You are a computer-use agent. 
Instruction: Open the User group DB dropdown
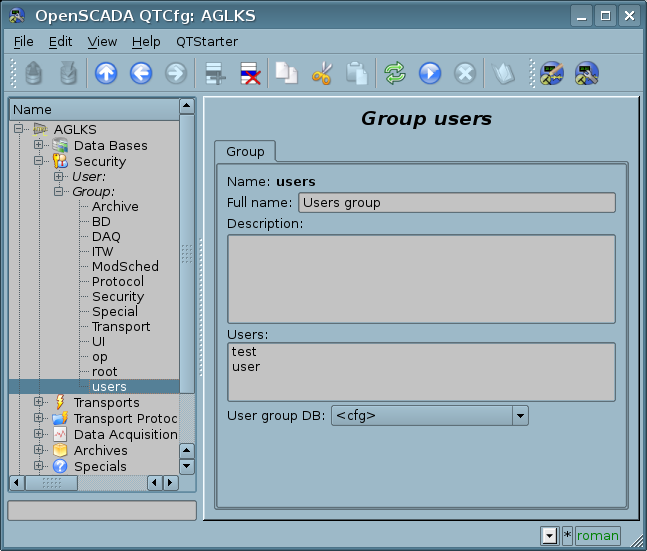coord(520,416)
